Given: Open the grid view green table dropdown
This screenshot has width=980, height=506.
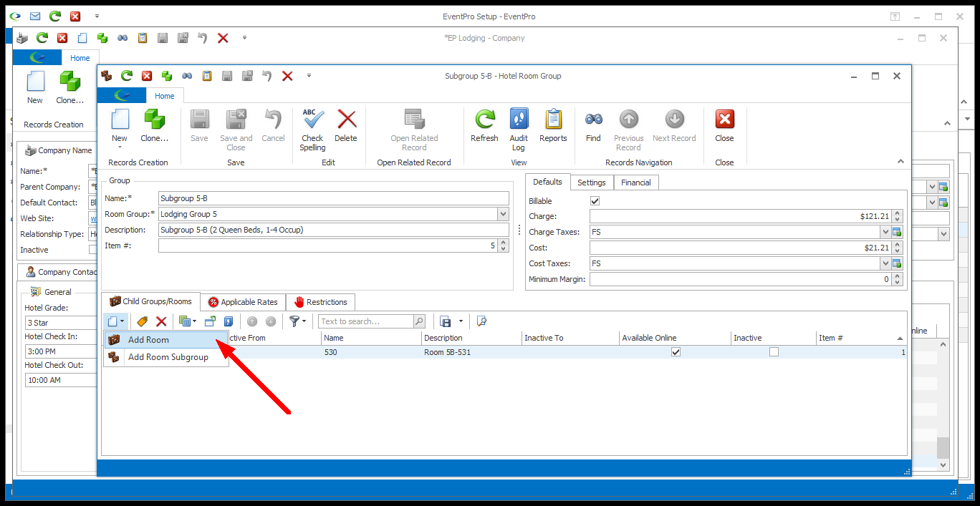Looking at the screenshot, I should pyautogui.click(x=187, y=321).
